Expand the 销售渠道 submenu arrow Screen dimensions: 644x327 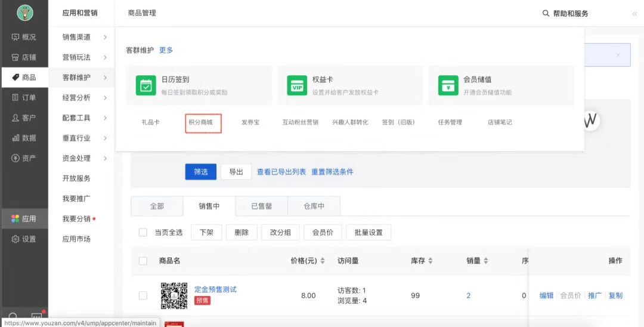105,37
